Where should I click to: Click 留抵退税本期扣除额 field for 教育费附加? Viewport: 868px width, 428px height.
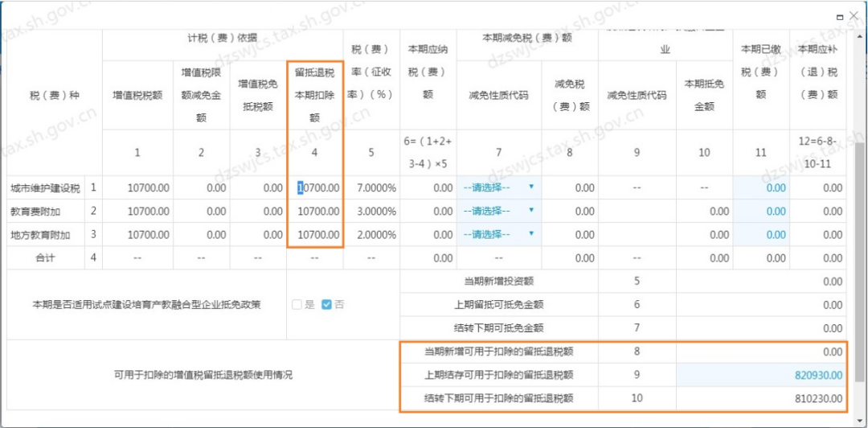pos(316,212)
